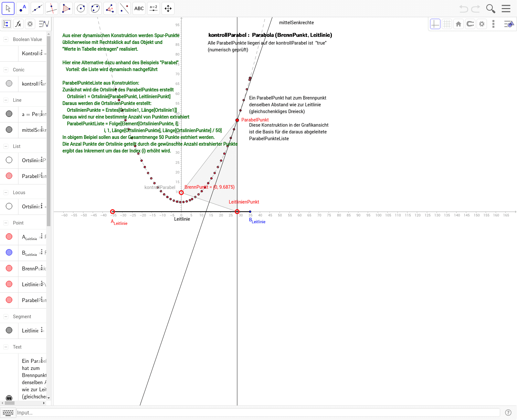Image resolution: width=517 pixels, height=420 pixels.
Task: Collapse the List category
Action: coord(6,146)
